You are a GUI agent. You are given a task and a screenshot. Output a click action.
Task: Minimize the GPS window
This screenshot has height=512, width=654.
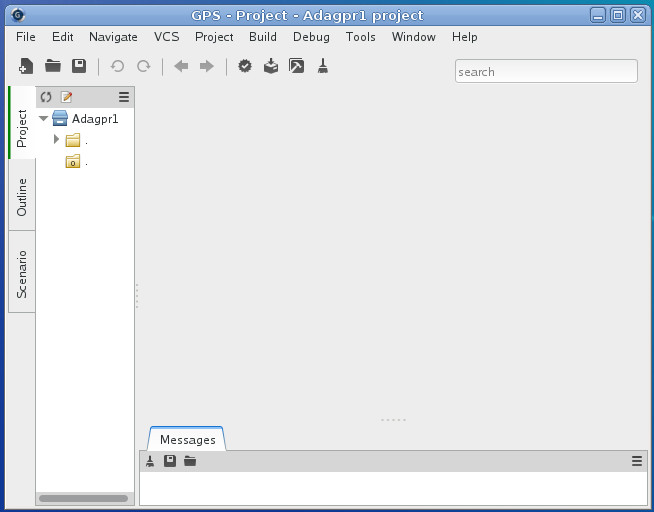pyautogui.click(x=598, y=15)
